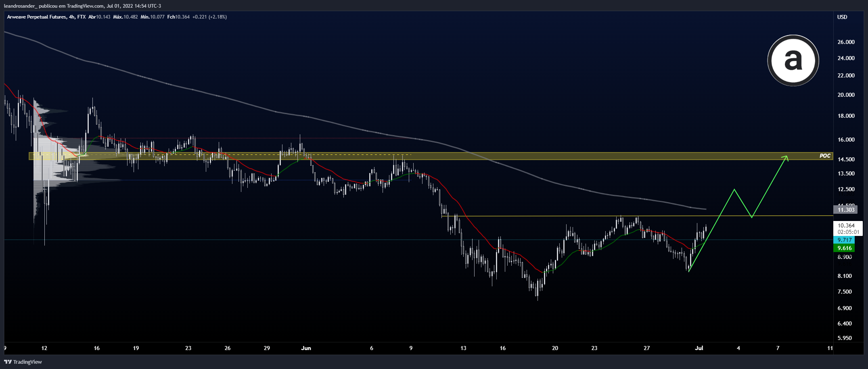The width and height of the screenshot is (868, 369).
Task: Click the 19 date label on the time axis
Action: [136, 348]
